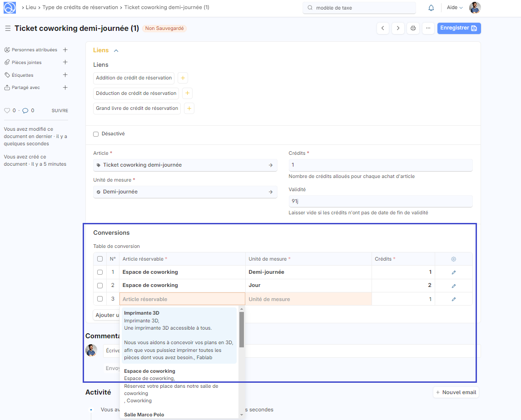
Task: Go to next document arrow
Action: (x=398, y=28)
